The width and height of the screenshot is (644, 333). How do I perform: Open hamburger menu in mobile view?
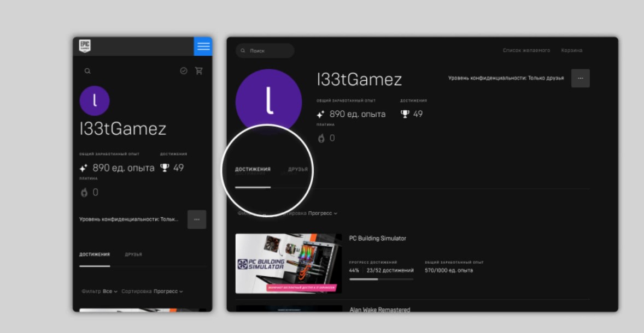(203, 46)
